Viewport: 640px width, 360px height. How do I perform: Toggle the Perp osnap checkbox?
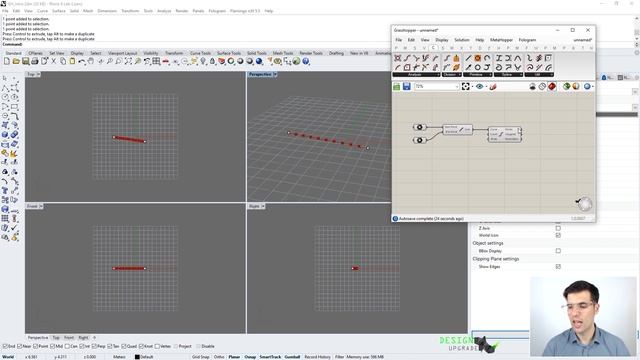click(x=95, y=346)
